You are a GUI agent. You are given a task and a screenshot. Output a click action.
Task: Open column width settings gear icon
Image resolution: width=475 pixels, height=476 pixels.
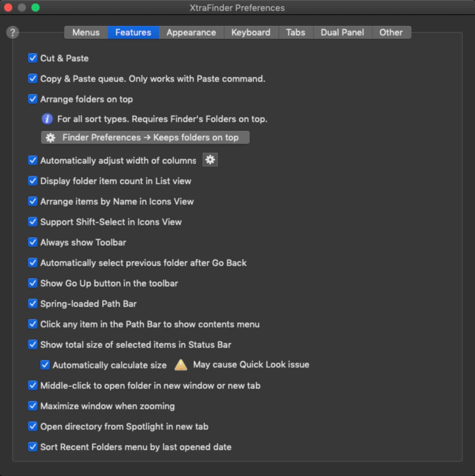pos(210,160)
